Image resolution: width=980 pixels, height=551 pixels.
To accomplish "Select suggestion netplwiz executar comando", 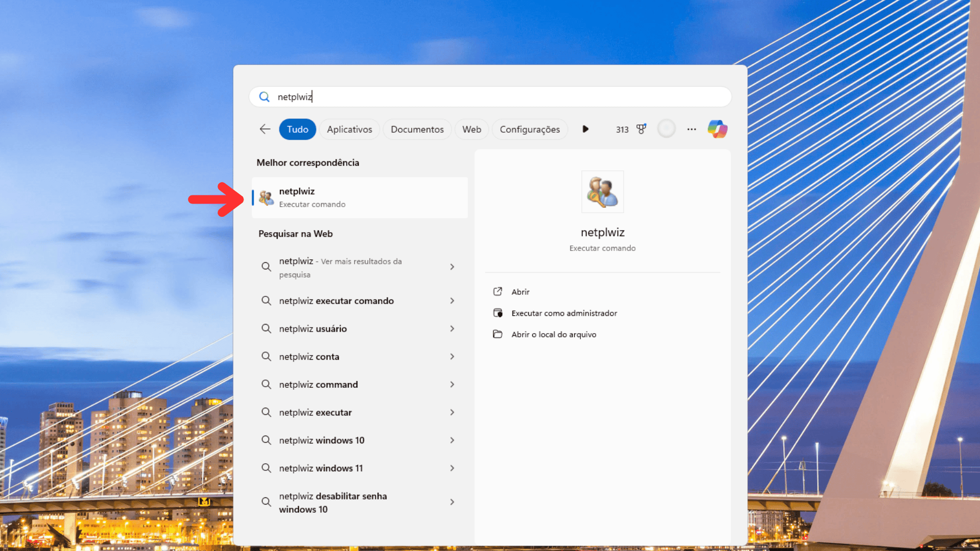I will tap(360, 301).
